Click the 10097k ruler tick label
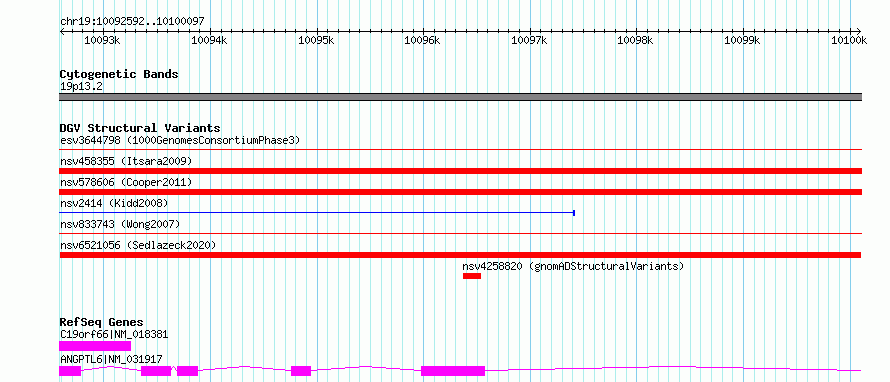Image resolution: width=890 pixels, height=382 pixels. [529, 40]
